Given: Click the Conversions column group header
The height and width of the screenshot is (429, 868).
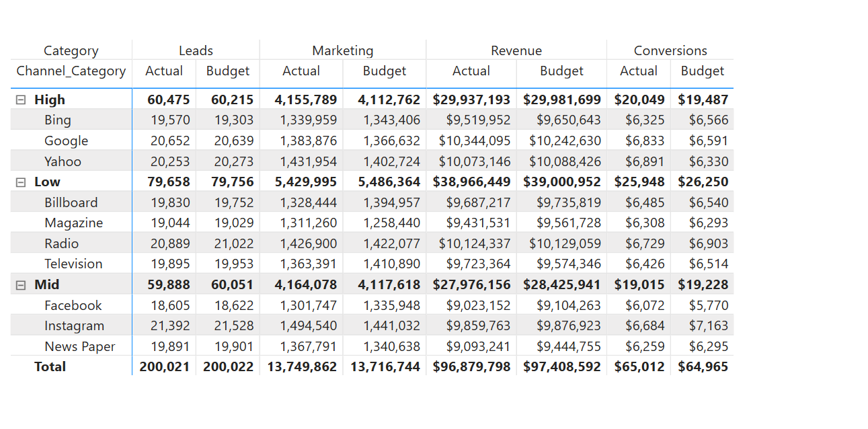Looking at the screenshot, I should (670, 50).
